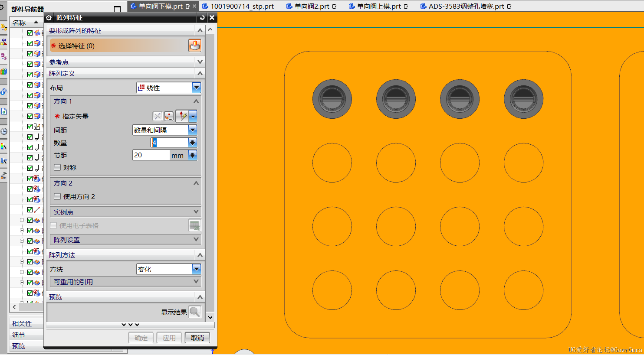
Task: Open the Process Studio sidebar icon
Action: click(3, 161)
